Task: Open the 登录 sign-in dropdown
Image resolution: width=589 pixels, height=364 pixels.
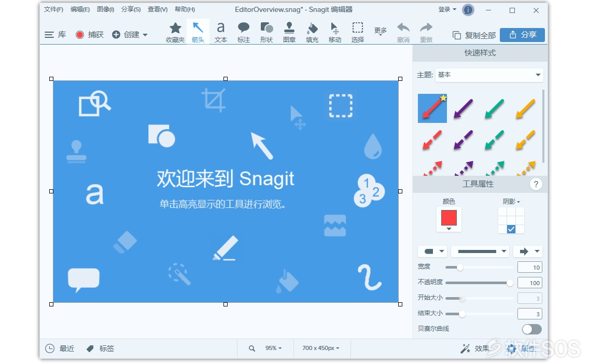Action: (x=447, y=9)
